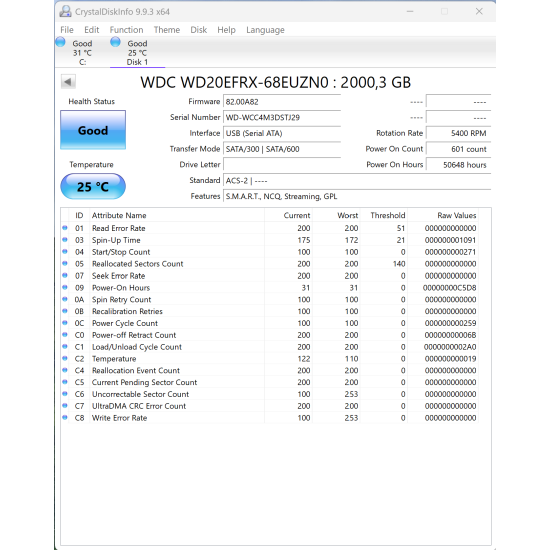
Task: Click the Firmware field 82.00A82
Action: point(282,102)
